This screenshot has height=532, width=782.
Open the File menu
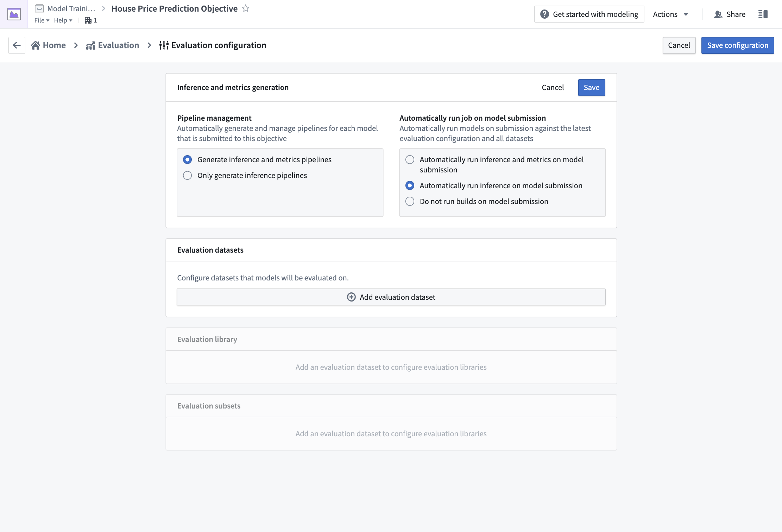[x=42, y=20]
